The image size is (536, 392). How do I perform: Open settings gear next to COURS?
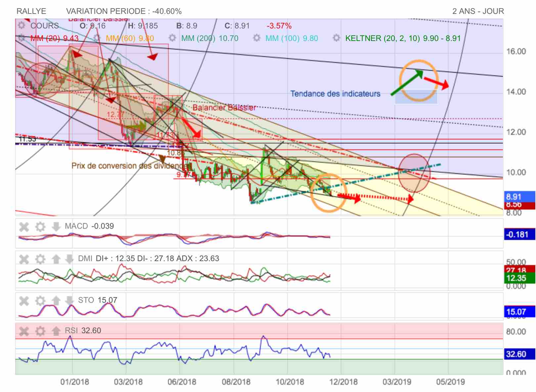pyautogui.click(x=22, y=25)
